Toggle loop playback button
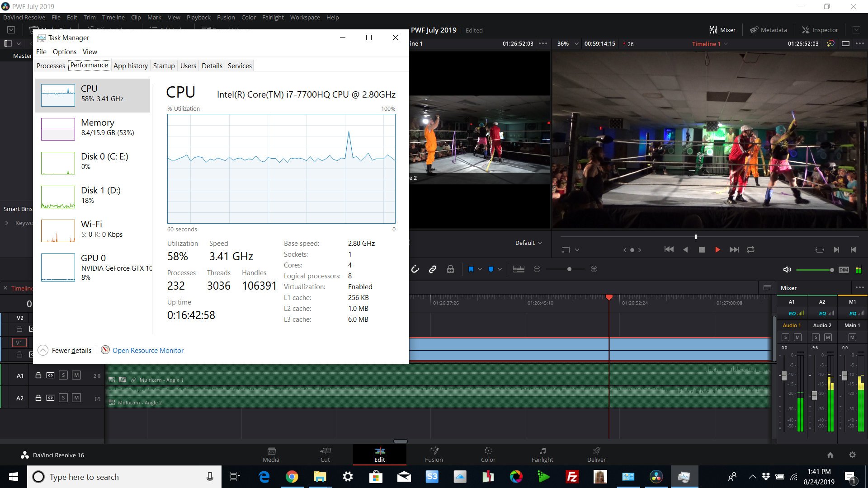 click(750, 249)
